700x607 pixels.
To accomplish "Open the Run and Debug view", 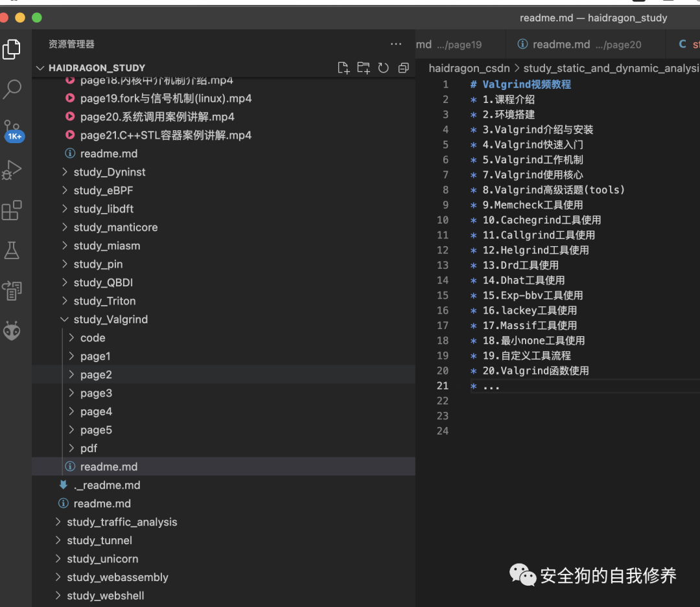I will point(12,170).
